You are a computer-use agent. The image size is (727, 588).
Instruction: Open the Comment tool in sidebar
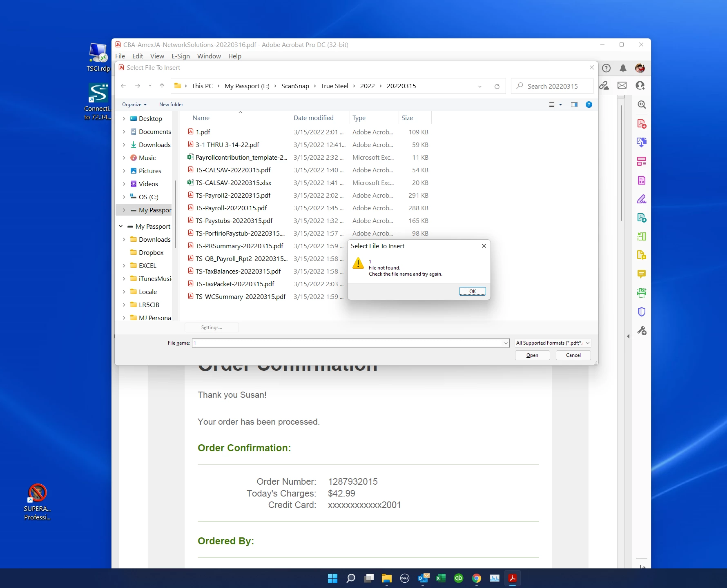pyautogui.click(x=642, y=274)
